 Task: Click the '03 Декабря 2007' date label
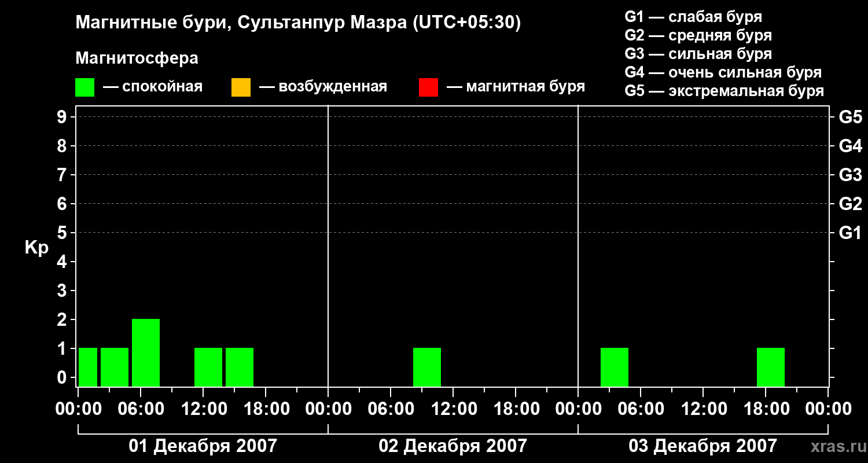(703, 446)
